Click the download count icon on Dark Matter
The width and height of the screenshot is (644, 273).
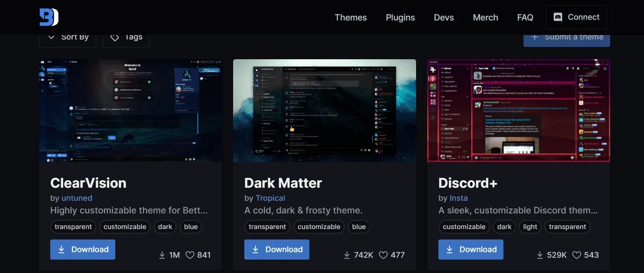pyautogui.click(x=347, y=255)
